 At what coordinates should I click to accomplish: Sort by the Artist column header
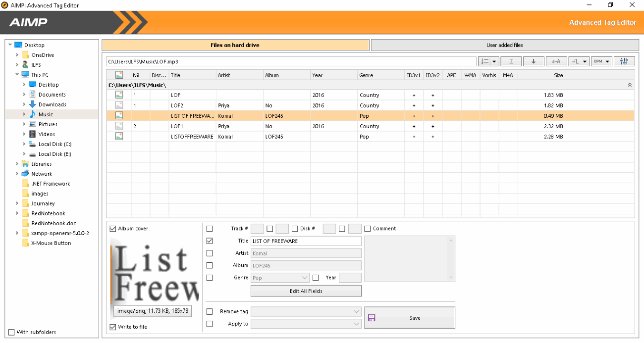240,75
